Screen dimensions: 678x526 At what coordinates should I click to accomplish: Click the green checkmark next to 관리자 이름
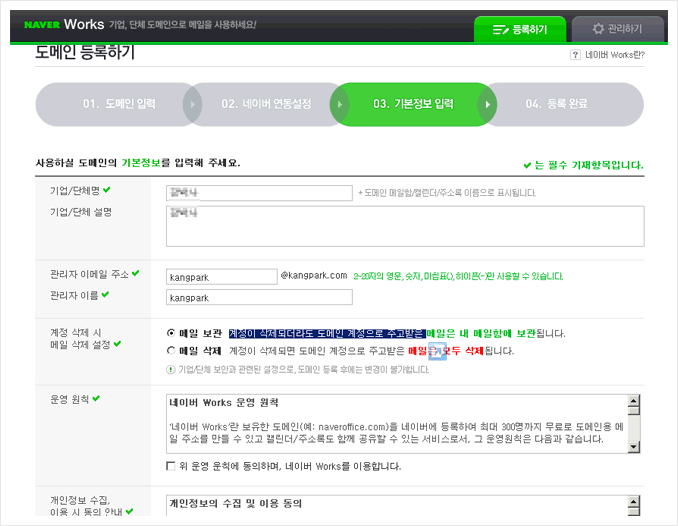point(106,295)
